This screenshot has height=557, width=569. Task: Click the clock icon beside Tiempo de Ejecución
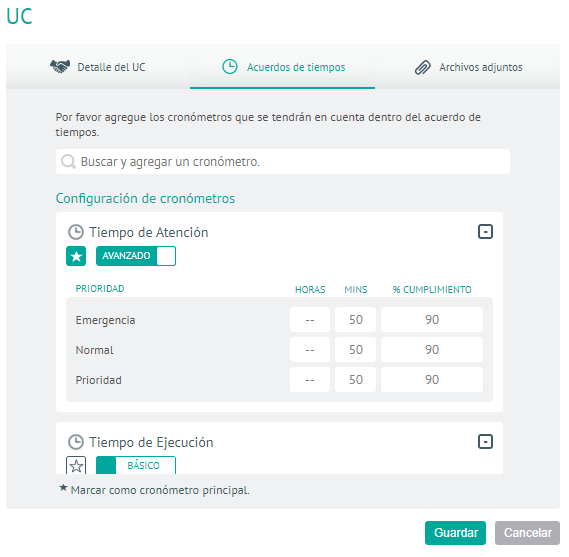(76, 442)
